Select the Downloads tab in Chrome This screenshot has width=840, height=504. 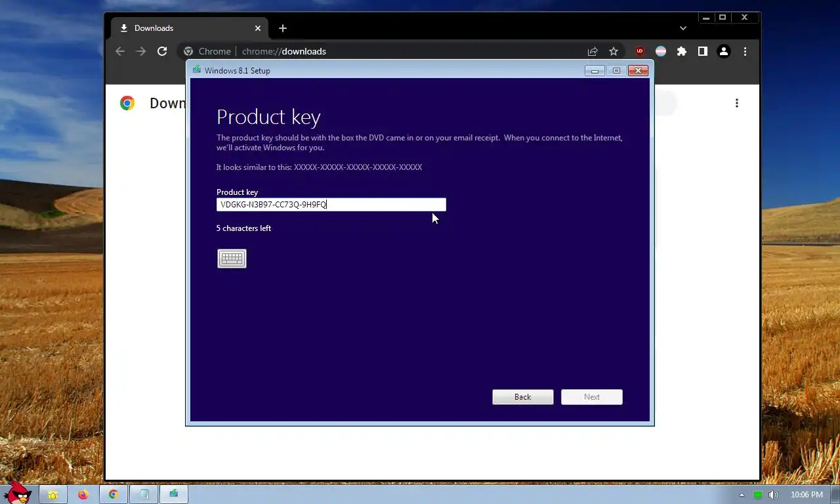coord(190,28)
